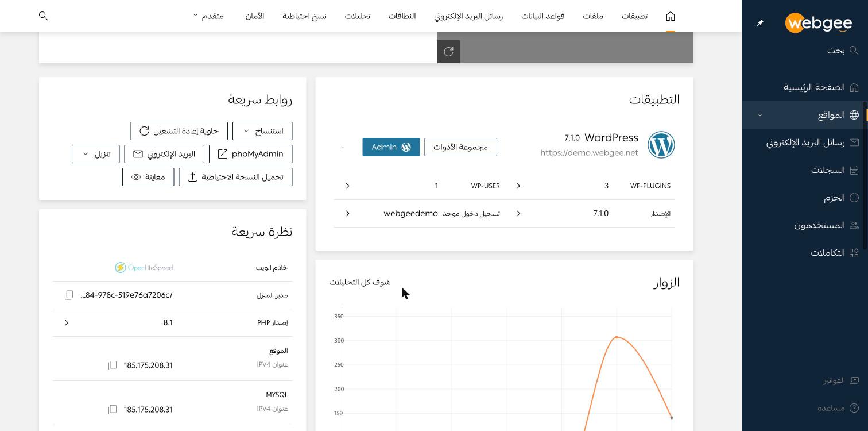Open the استنساخ dropdown

[x=262, y=131]
